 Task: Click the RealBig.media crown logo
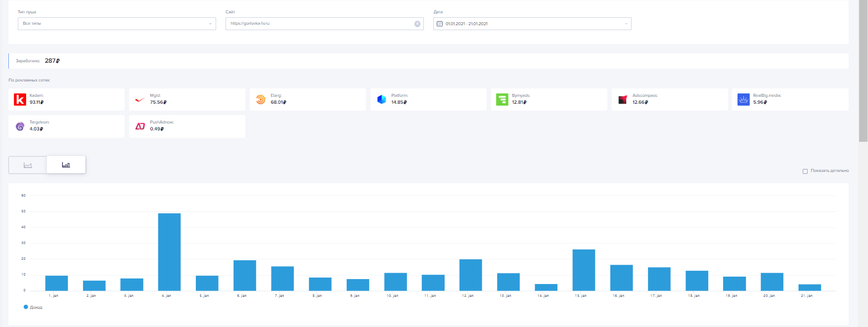(743, 100)
